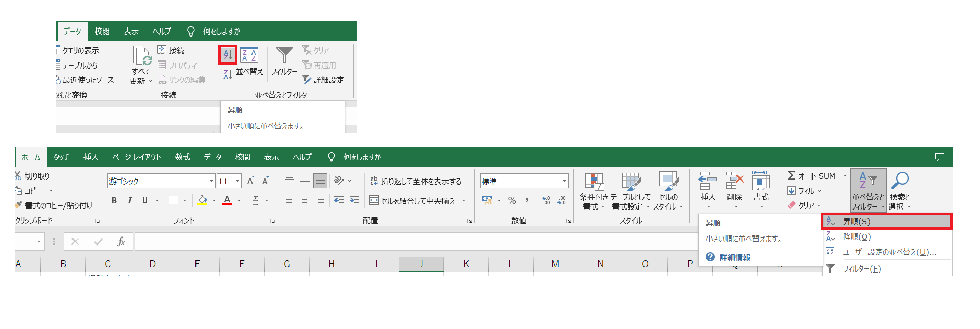Open the 数式 tab
This screenshot has height=329, width=980.
[x=183, y=157]
